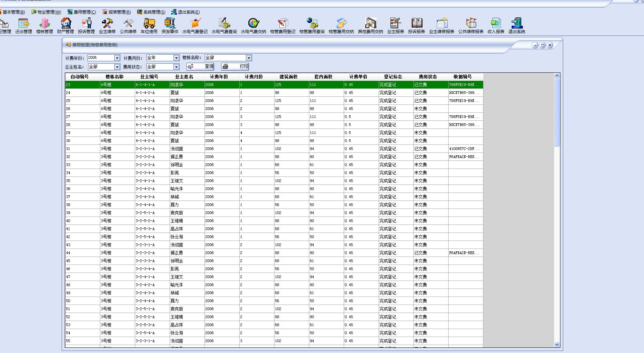Open 物管费用交纳 fee payment icon
Image resolution: width=644 pixels, height=353 pixels.
[341, 26]
